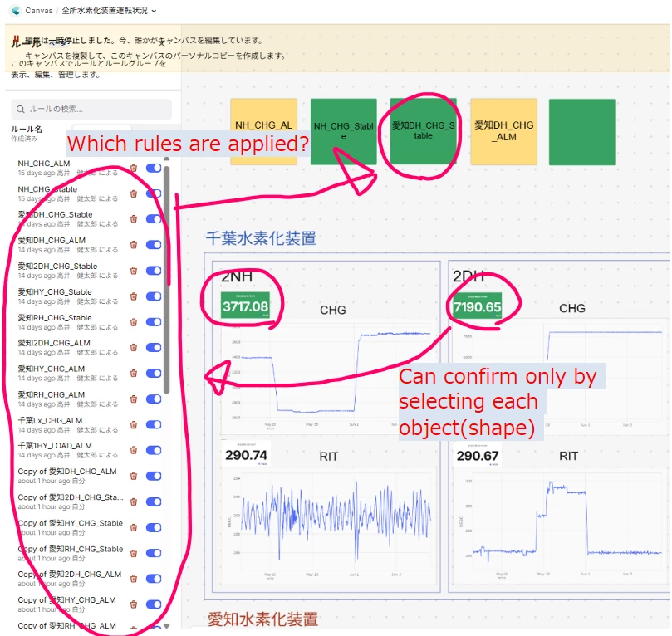Delete the 愛知DH_CHG_Stable rule via trash icon

134,219
